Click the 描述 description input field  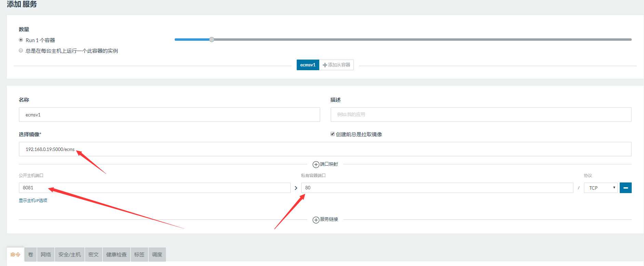pyautogui.click(x=481, y=115)
